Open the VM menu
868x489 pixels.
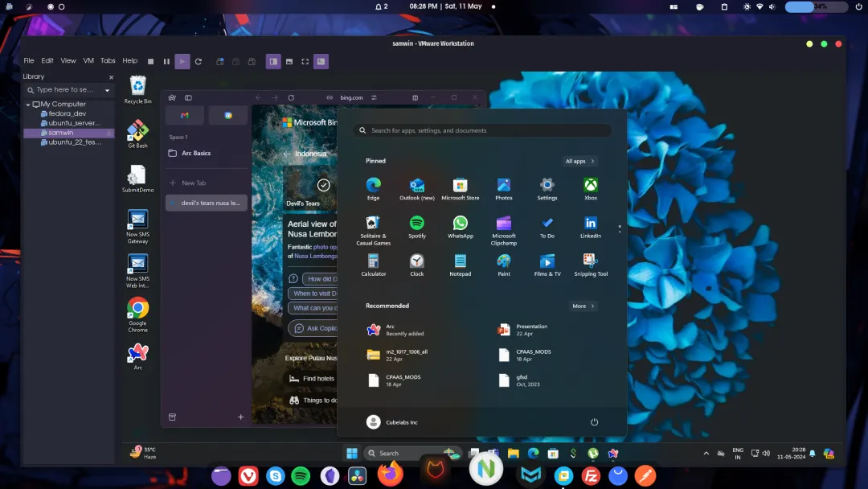[x=88, y=60]
